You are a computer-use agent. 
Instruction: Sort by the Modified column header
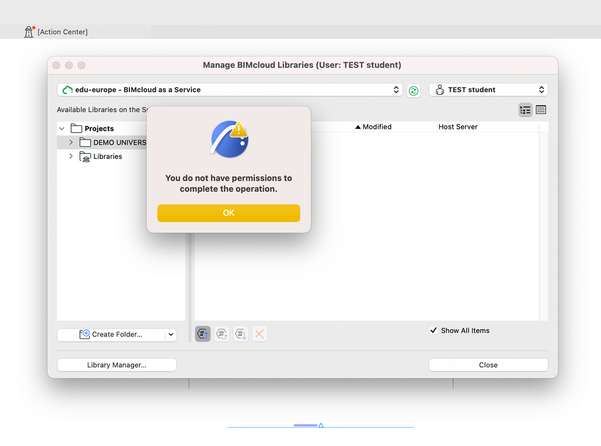373,127
